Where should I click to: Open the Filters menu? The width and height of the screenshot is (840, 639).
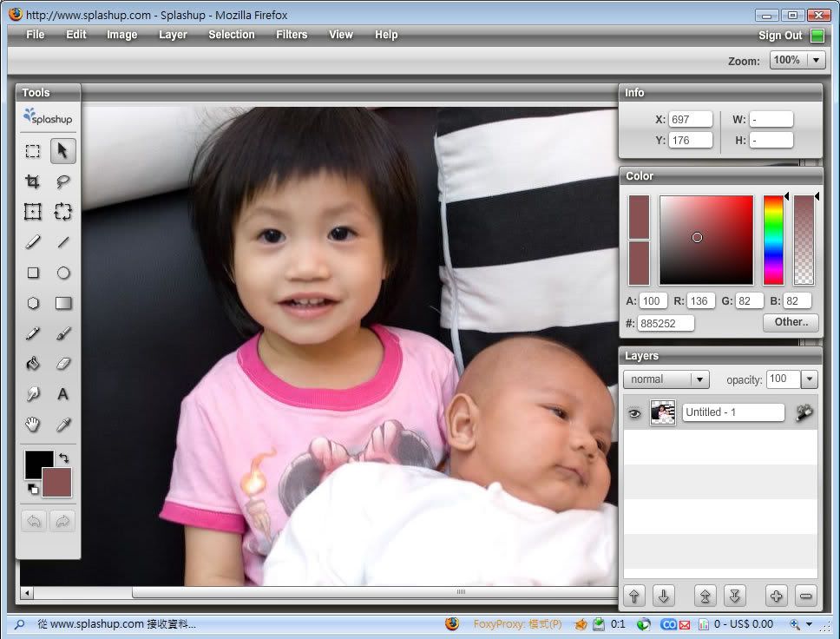292,35
